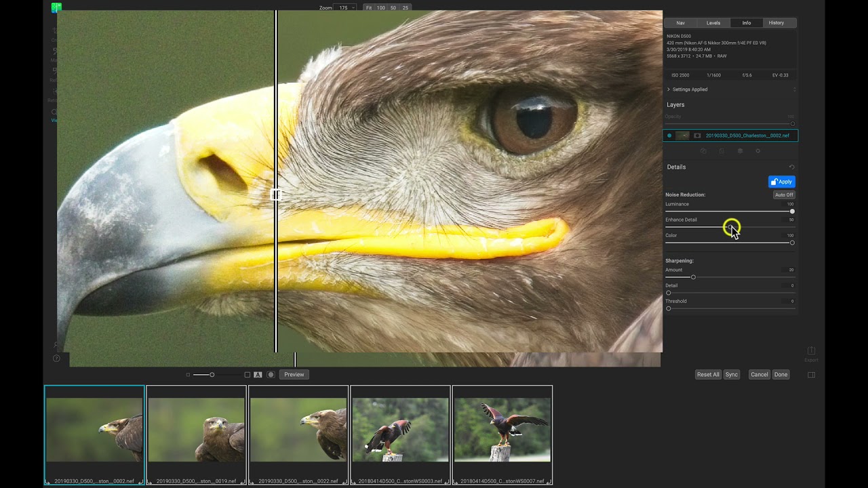868x488 pixels.
Task: Set zoom to 50
Action: point(393,7)
